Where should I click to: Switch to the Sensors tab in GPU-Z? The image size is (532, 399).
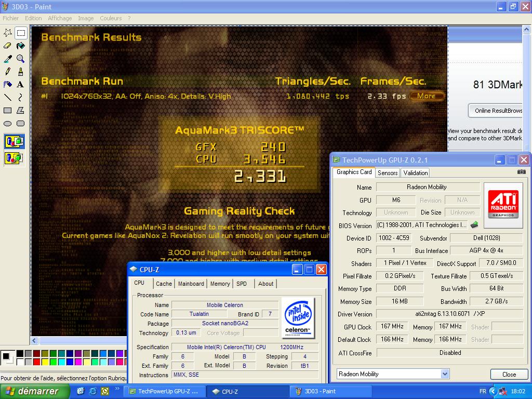pos(388,172)
